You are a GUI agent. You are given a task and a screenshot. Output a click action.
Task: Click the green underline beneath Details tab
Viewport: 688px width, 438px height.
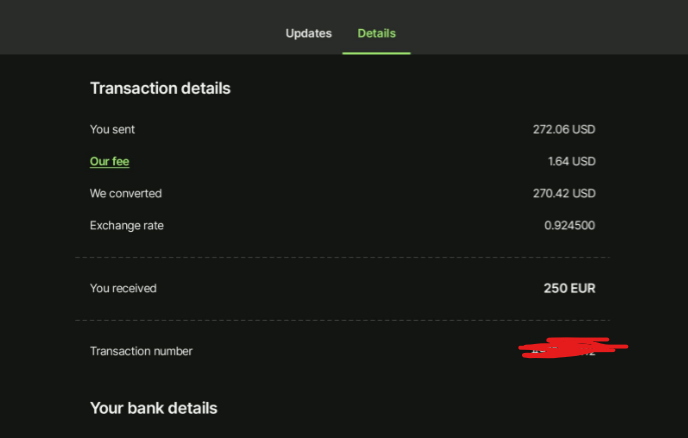(376, 52)
